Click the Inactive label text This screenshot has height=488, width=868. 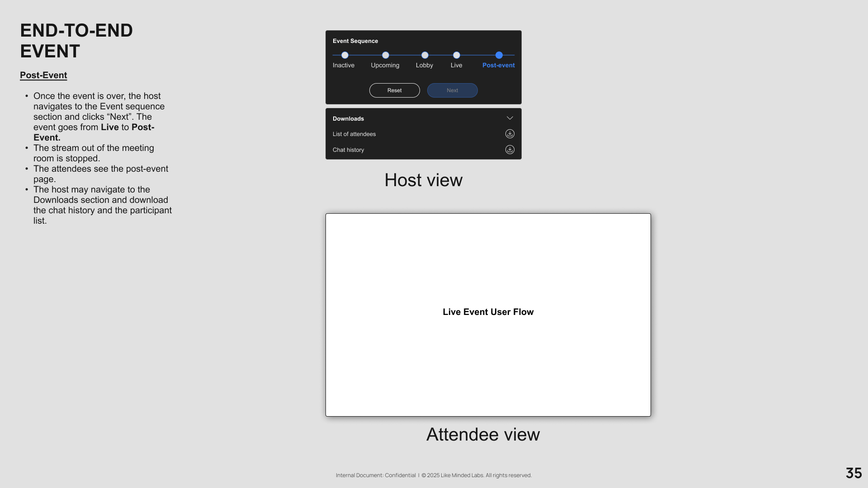pos(343,66)
